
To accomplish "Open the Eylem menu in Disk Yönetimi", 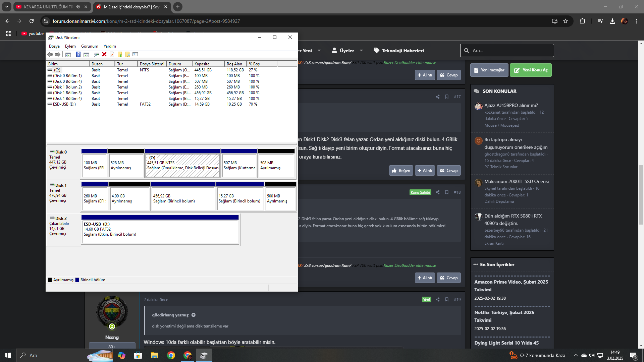I will click(x=70, y=46).
